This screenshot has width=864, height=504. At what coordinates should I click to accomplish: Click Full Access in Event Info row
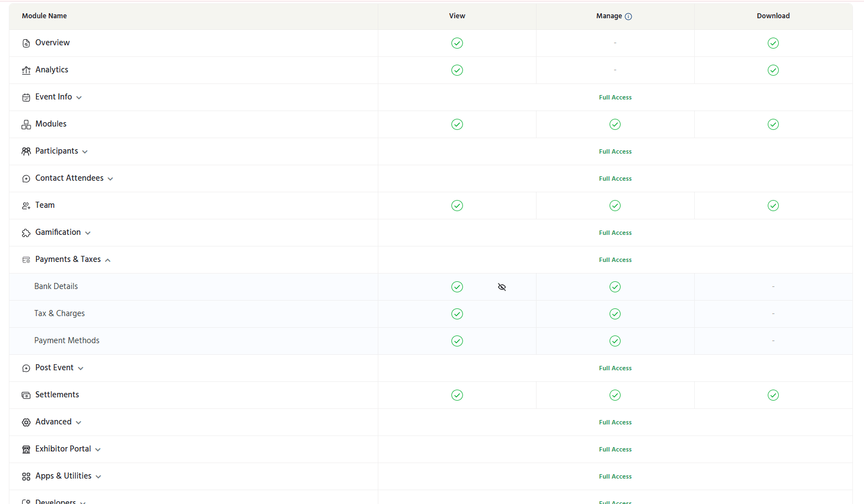[x=615, y=97]
